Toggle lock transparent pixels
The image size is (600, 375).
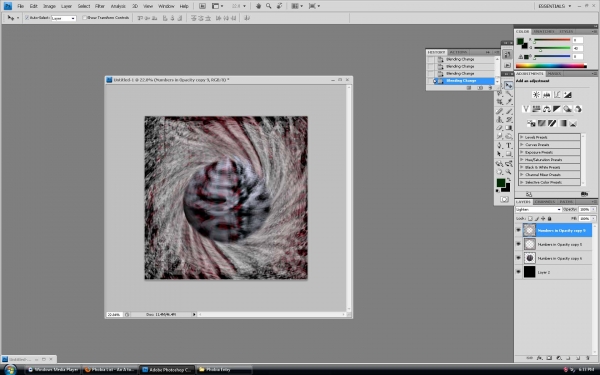coord(530,218)
